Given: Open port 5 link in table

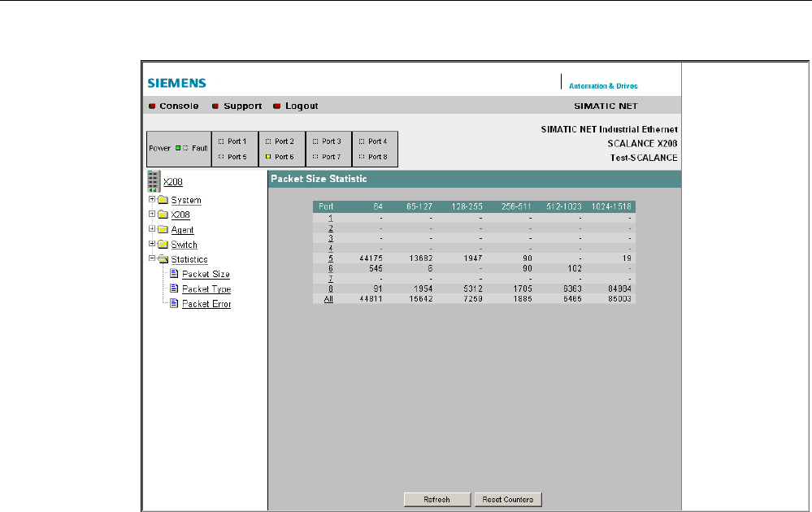Looking at the screenshot, I should tap(331, 257).
